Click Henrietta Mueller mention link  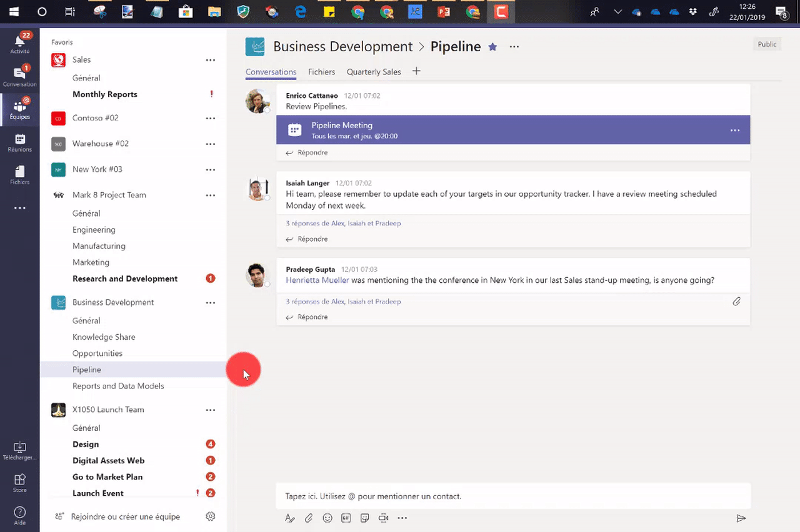pyautogui.click(x=317, y=280)
